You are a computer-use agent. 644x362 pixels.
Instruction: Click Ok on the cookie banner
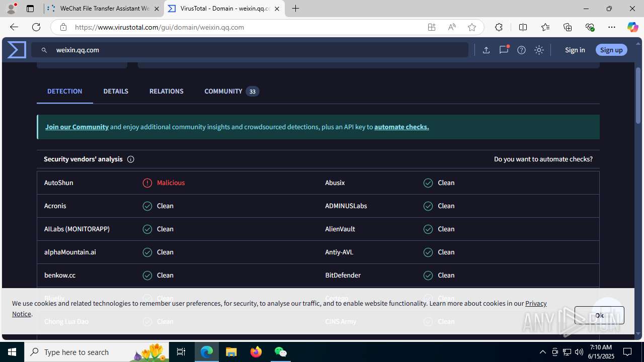(599, 315)
